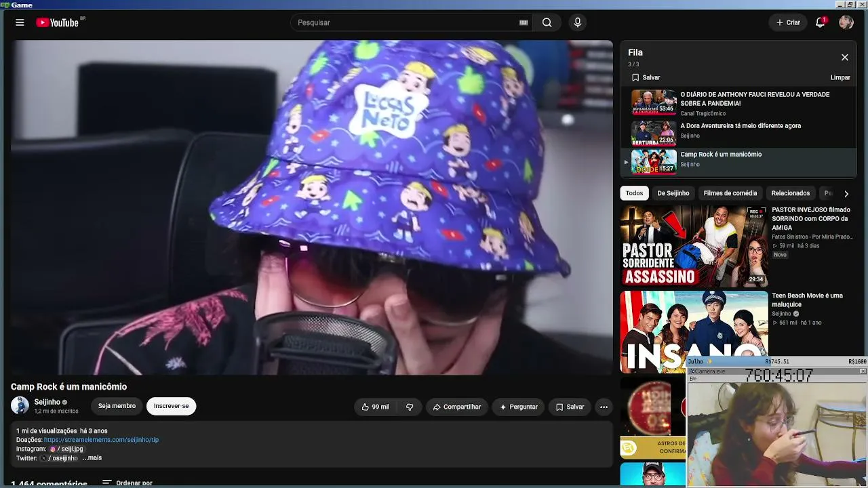The height and width of the screenshot is (488, 868).
Task: Click the video player to pause
Action: pyautogui.click(x=312, y=207)
